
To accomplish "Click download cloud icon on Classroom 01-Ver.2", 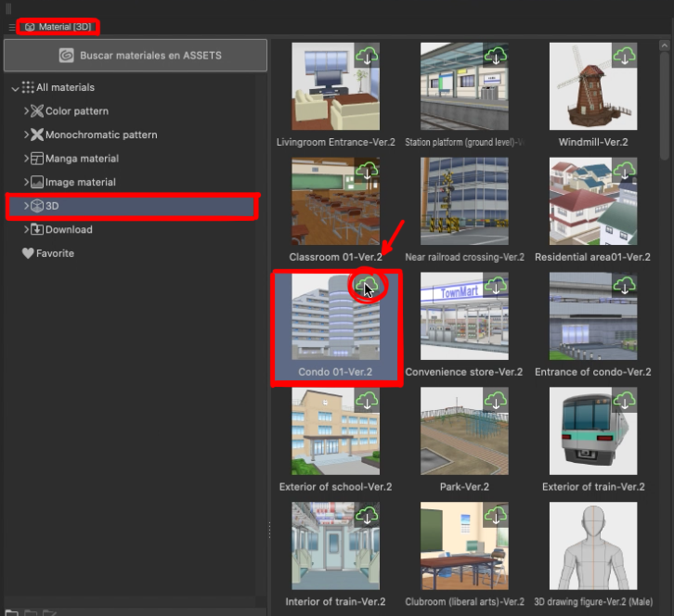I will click(369, 171).
